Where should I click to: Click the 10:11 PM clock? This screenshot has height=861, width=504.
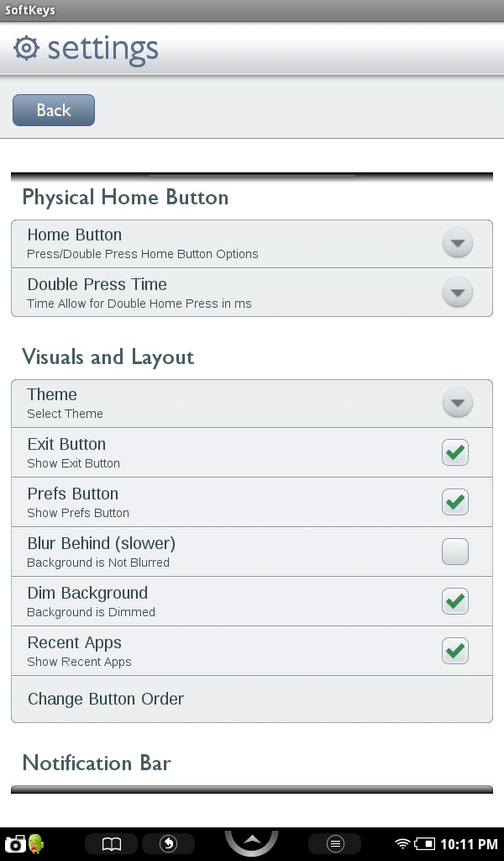click(x=469, y=843)
